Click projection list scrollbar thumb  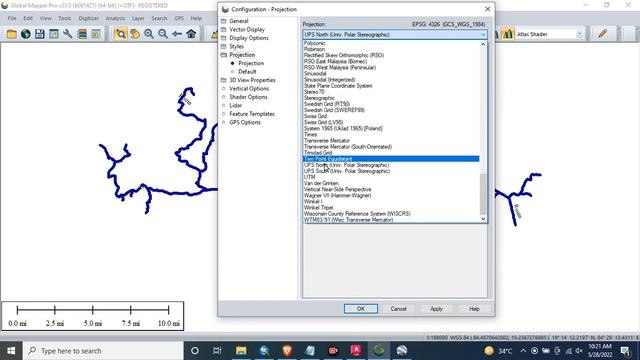point(483,194)
